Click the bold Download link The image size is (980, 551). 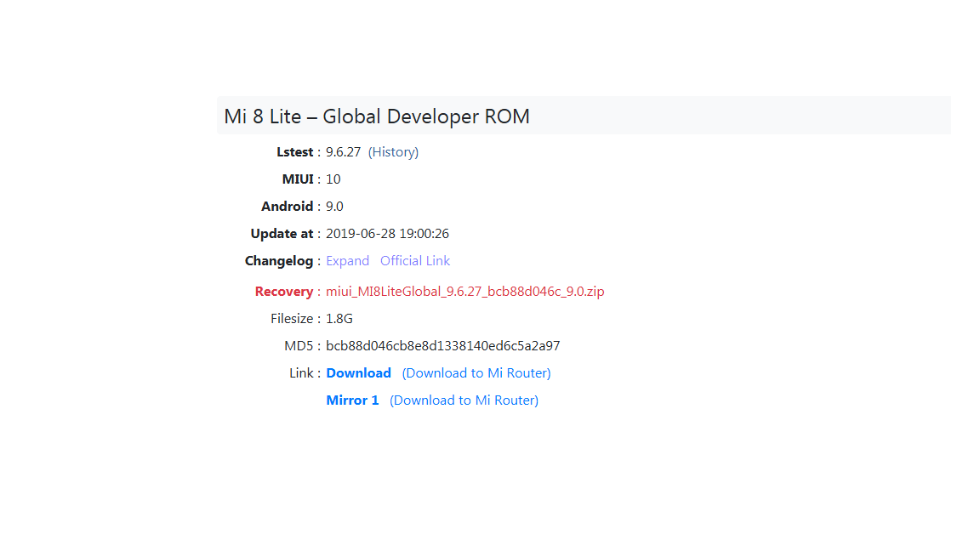click(x=359, y=373)
